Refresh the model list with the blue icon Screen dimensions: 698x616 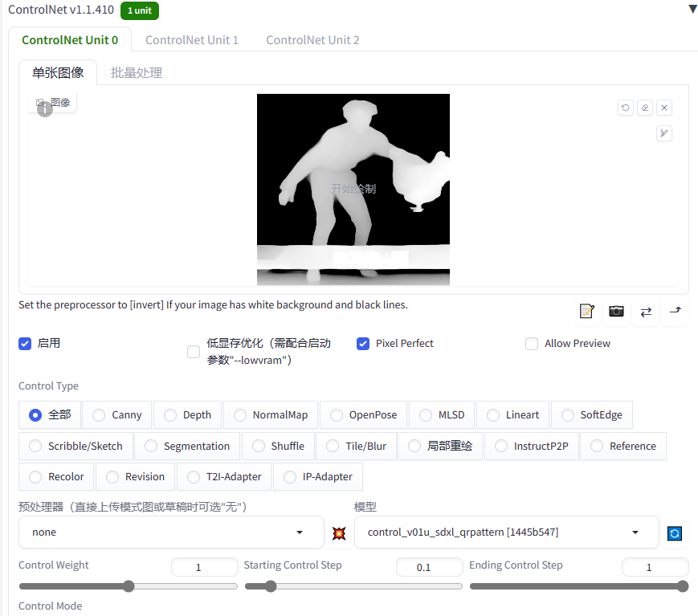coord(675,532)
